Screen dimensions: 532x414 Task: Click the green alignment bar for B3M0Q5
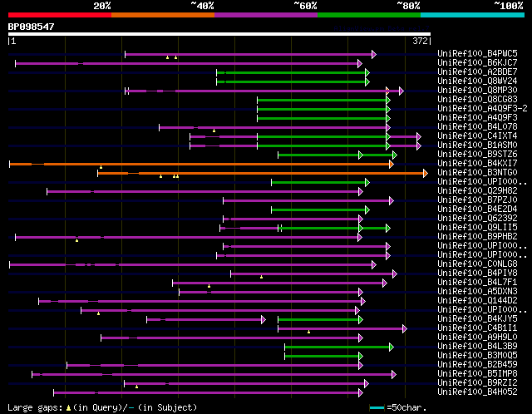(322, 357)
